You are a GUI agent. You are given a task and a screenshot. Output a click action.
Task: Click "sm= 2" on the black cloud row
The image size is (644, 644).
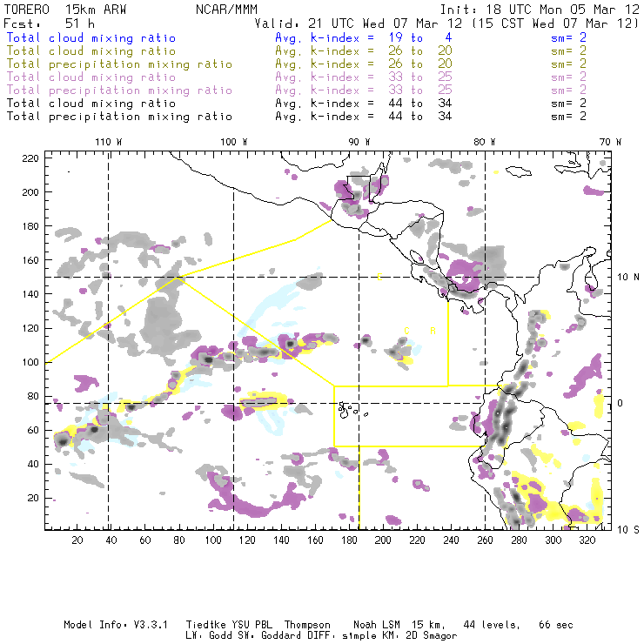click(x=568, y=103)
